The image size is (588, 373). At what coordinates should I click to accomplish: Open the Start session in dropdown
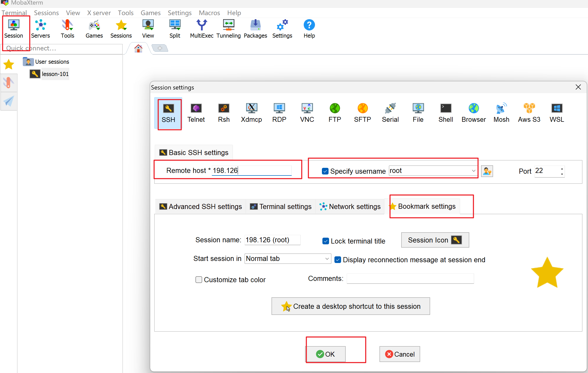pyautogui.click(x=327, y=259)
